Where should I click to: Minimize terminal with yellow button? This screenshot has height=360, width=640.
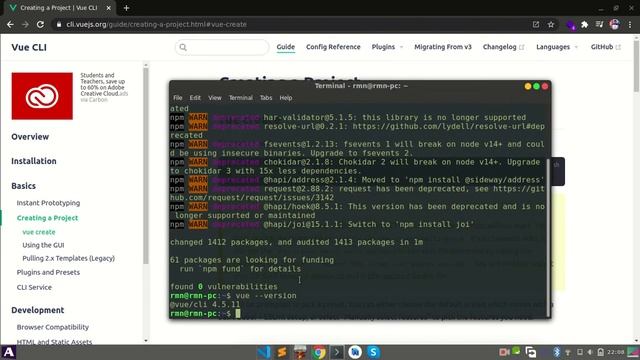tap(528, 86)
